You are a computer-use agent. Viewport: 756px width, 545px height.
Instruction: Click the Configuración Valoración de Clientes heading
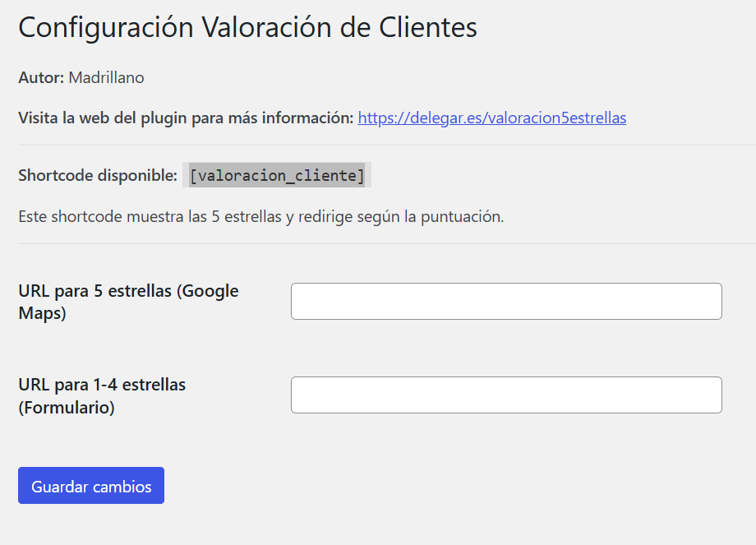click(247, 27)
